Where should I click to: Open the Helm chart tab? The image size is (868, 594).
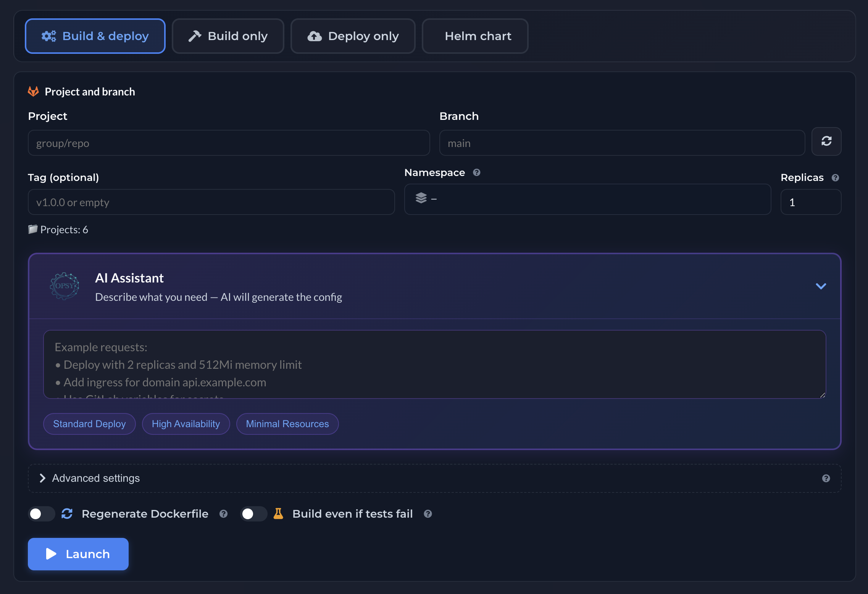click(475, 36)
